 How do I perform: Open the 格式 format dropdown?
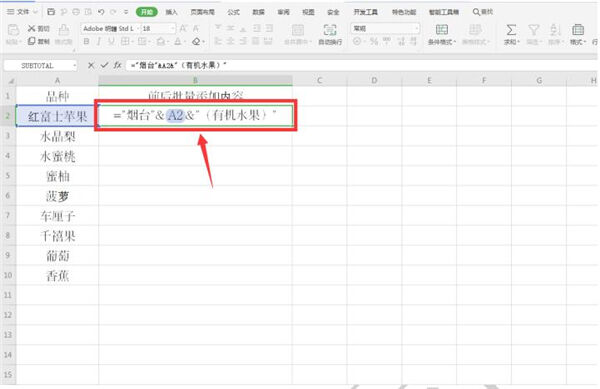[x=578, y=34]
